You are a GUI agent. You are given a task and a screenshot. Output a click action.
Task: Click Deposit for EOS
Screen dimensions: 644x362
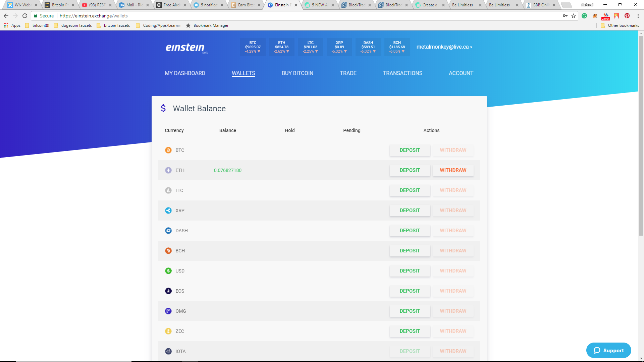[410, 291]
